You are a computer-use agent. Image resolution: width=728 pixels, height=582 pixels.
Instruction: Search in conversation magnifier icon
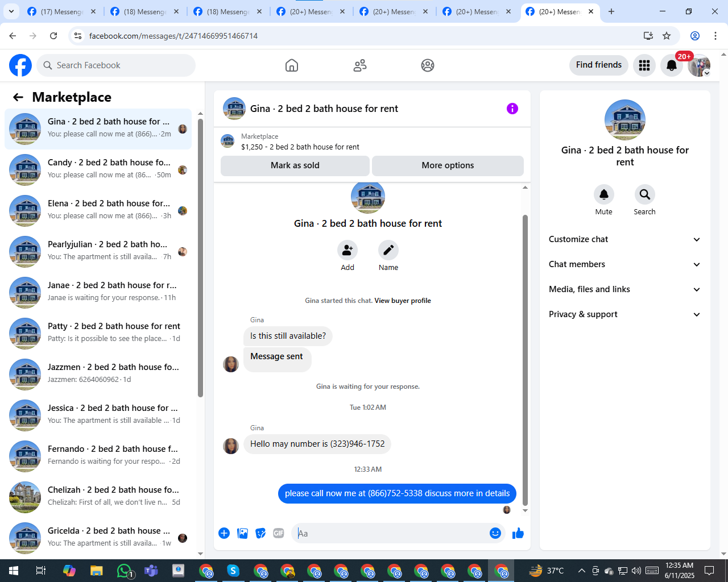click(645, 194)
